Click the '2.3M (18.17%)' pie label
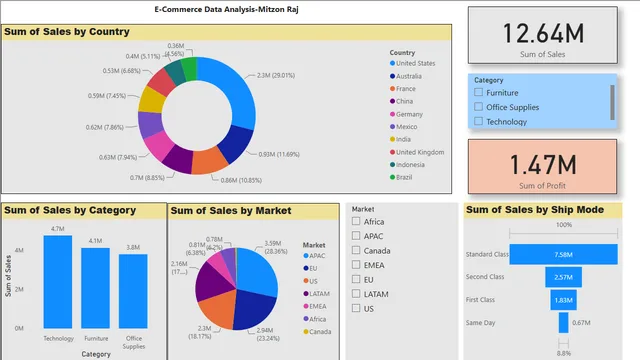This screenshot has width=640, height=360. pos(200,332)
